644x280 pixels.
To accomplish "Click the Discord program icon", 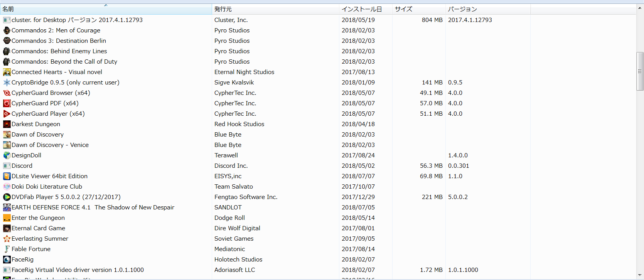I will (7, 166).
